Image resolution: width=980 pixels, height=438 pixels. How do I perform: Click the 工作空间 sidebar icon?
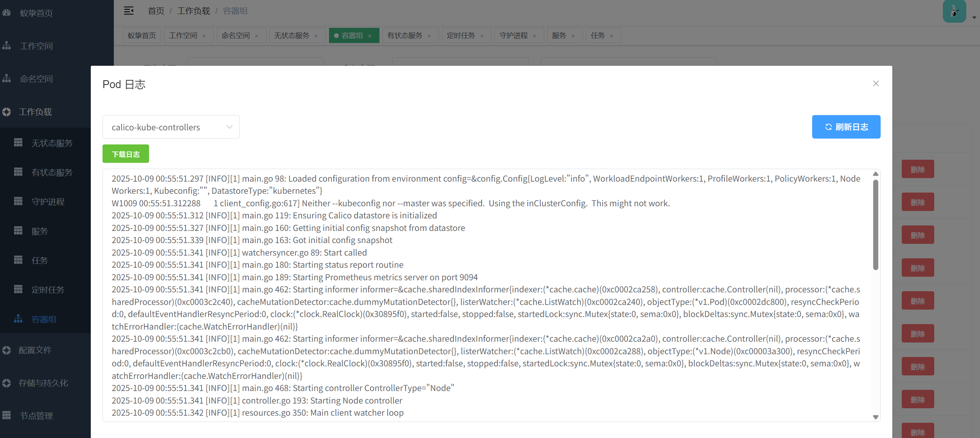[7, 46]
